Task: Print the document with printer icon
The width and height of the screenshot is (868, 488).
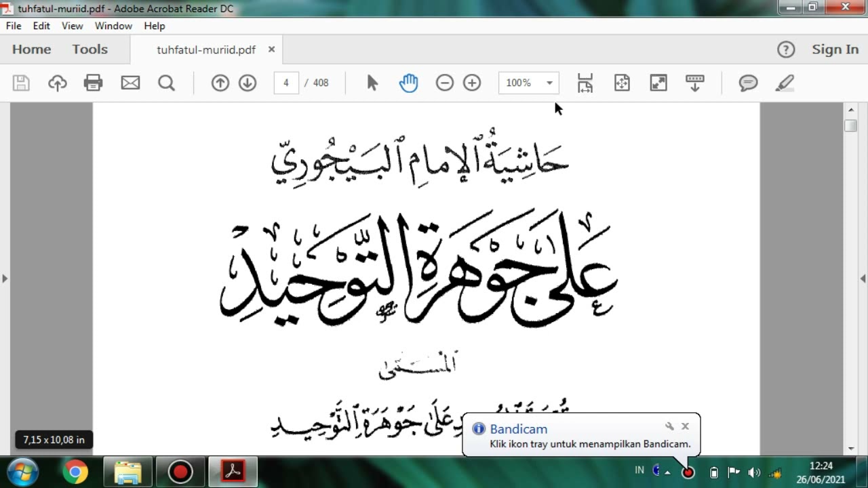Action: [93, 83]
